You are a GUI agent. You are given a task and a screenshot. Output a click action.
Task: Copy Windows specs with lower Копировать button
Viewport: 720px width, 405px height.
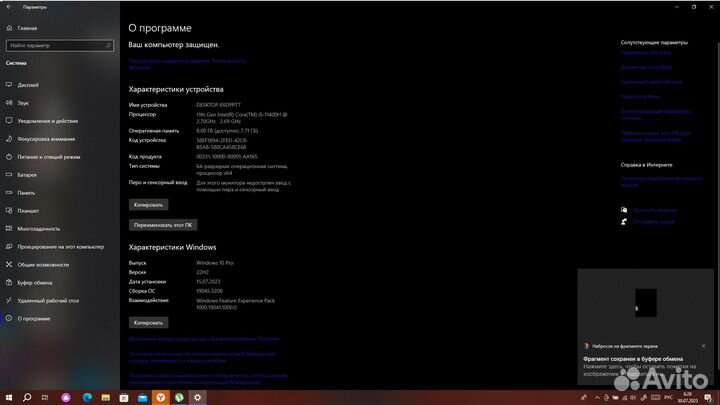pos(148,323)
